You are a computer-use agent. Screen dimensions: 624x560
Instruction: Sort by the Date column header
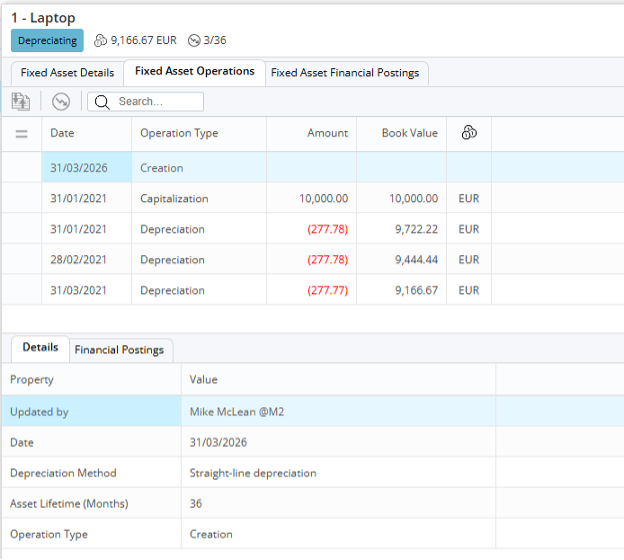point(86,133)
